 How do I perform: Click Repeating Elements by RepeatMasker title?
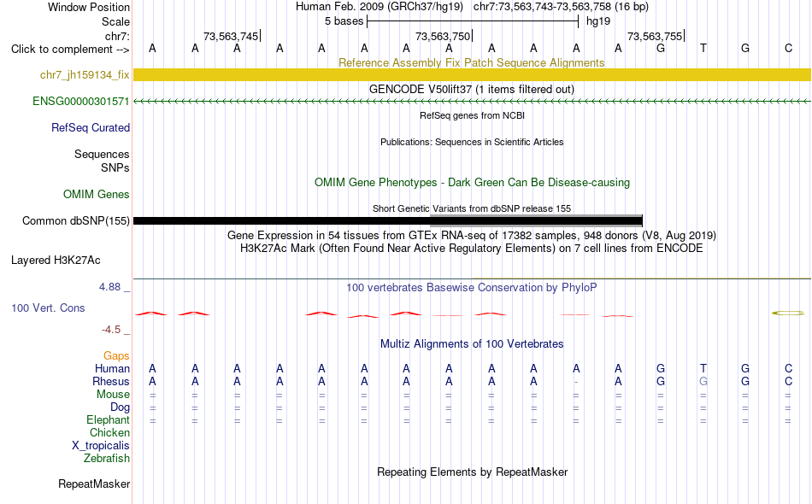(x=473, y=472)
